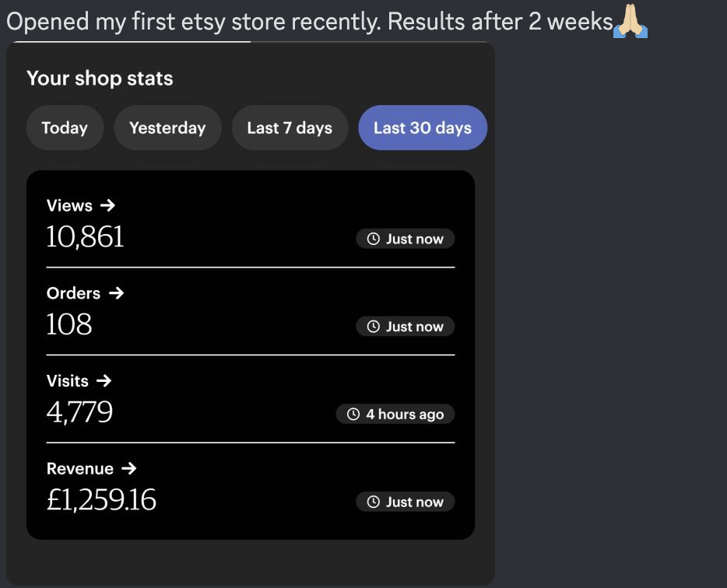Open the Views stats details link
727x588 pixels.
pos(69,205)
